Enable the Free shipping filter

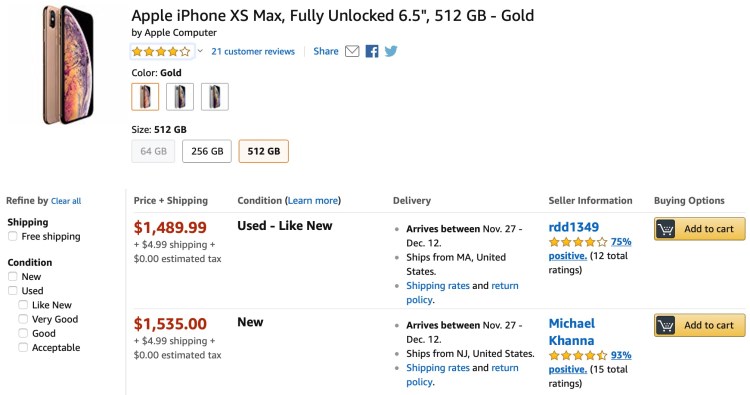point(13,236)
